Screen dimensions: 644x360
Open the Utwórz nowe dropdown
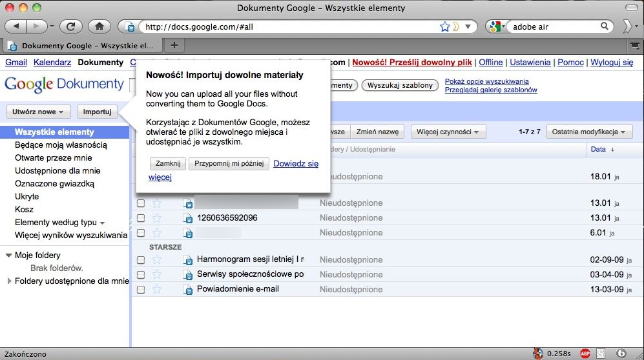38,112
